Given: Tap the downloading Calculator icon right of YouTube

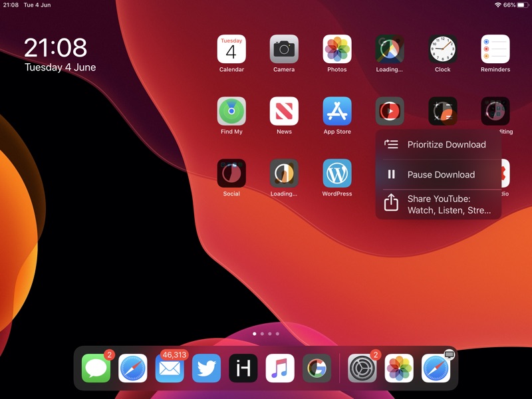Looking at the screenshot, I should (442, 111).
